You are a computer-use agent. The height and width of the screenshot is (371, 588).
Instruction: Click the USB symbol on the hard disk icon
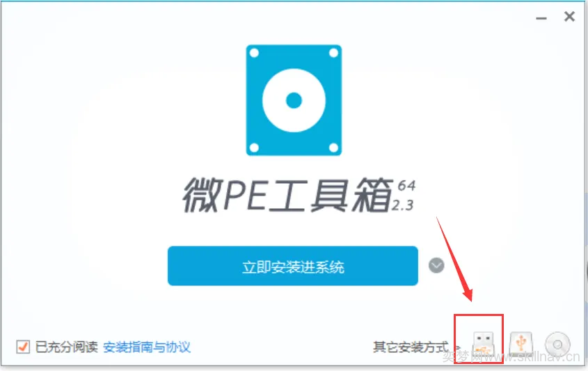point(521,342)
